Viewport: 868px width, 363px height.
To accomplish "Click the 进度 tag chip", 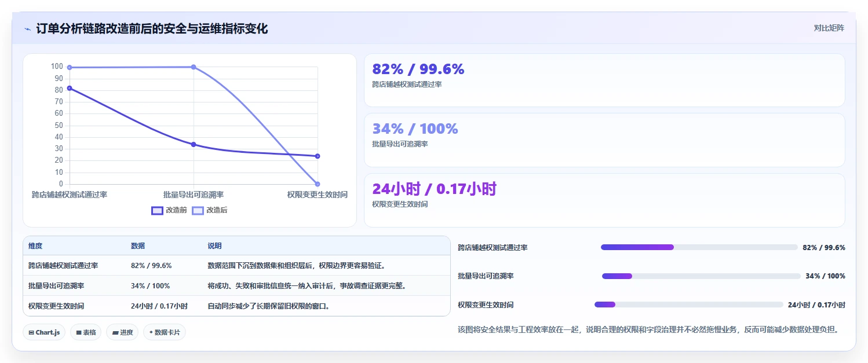I will [122, 332].
